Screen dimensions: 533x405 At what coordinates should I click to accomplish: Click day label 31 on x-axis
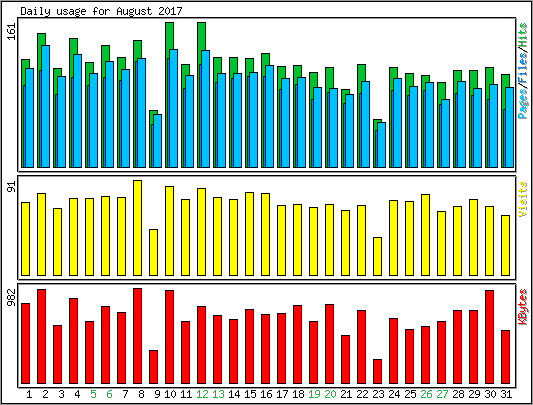(x=506, y=394)
